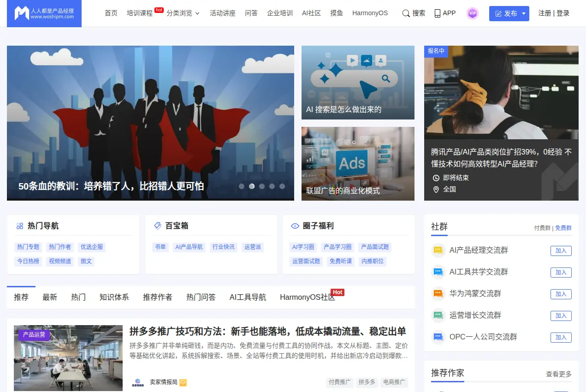Open the 今日热榜 tag

click(29, 261)
